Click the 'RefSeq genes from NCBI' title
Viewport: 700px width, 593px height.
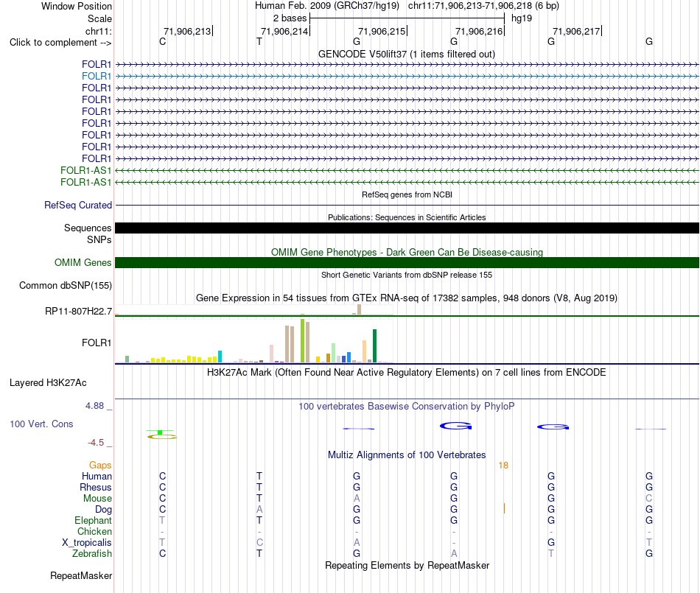pos(407,194)
